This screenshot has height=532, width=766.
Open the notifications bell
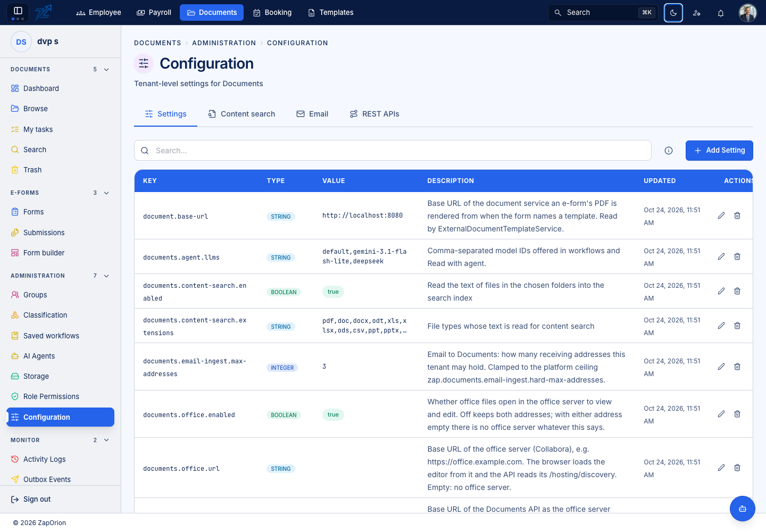(x=721, y=13)
